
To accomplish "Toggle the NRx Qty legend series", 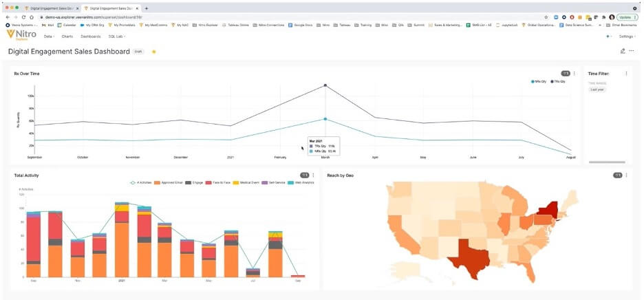I will tap(538, 81).
